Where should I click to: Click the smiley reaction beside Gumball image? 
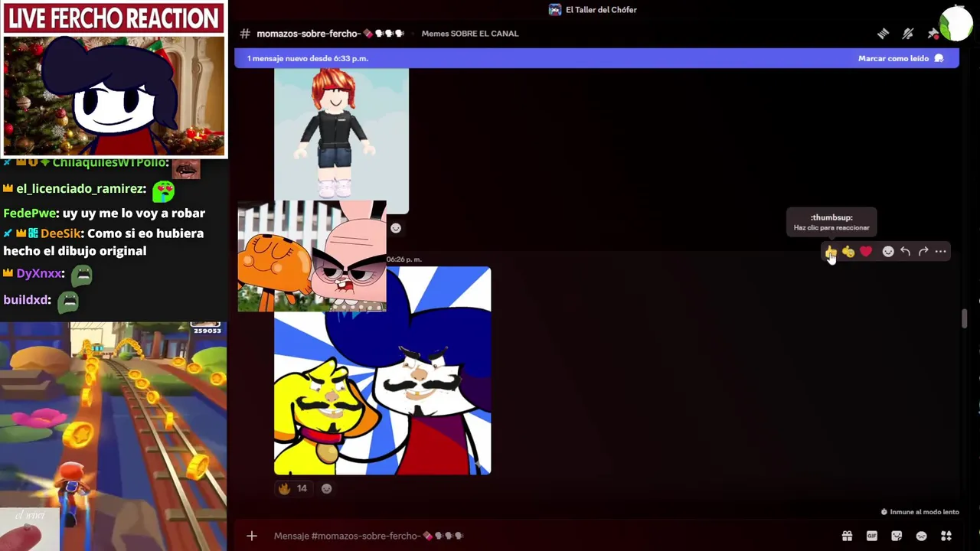point(396,228)
